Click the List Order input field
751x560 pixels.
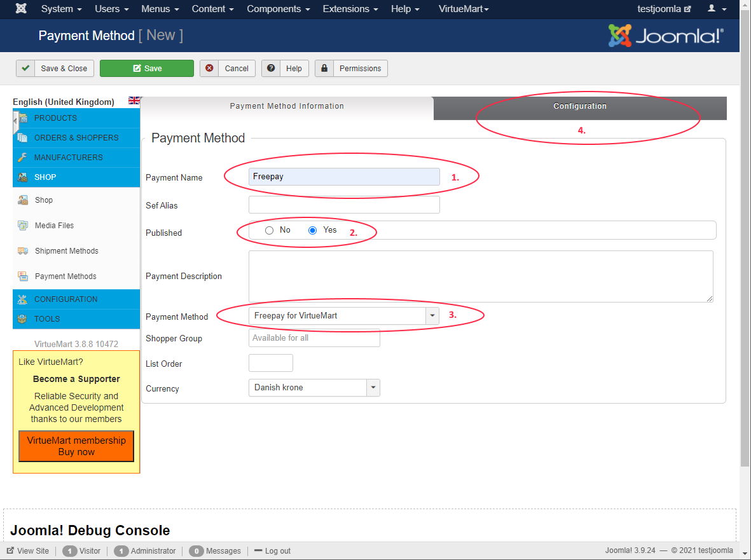[271, 363]
